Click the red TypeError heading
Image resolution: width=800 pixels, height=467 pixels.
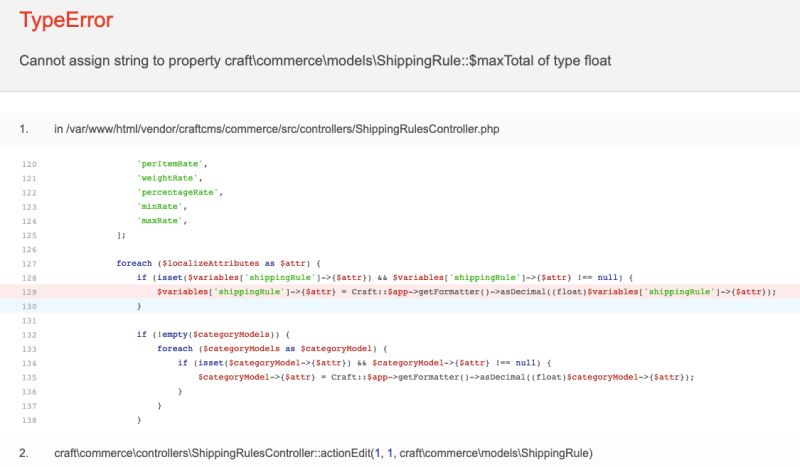click(66, 20)
